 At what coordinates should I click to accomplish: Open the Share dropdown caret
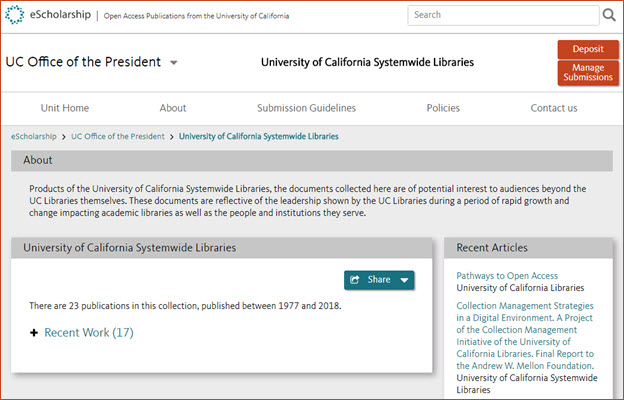[404, 280]
